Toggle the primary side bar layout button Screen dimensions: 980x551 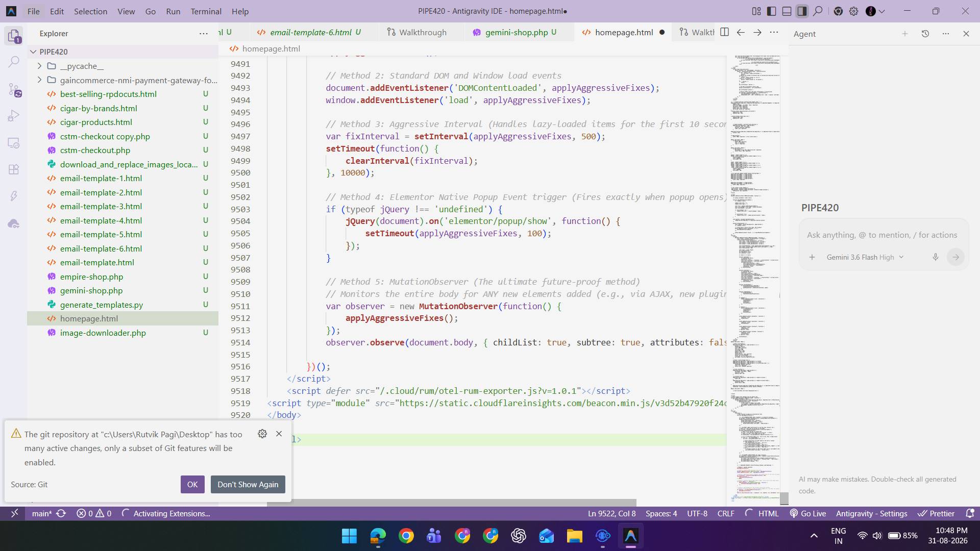click(x=772, y=11)
